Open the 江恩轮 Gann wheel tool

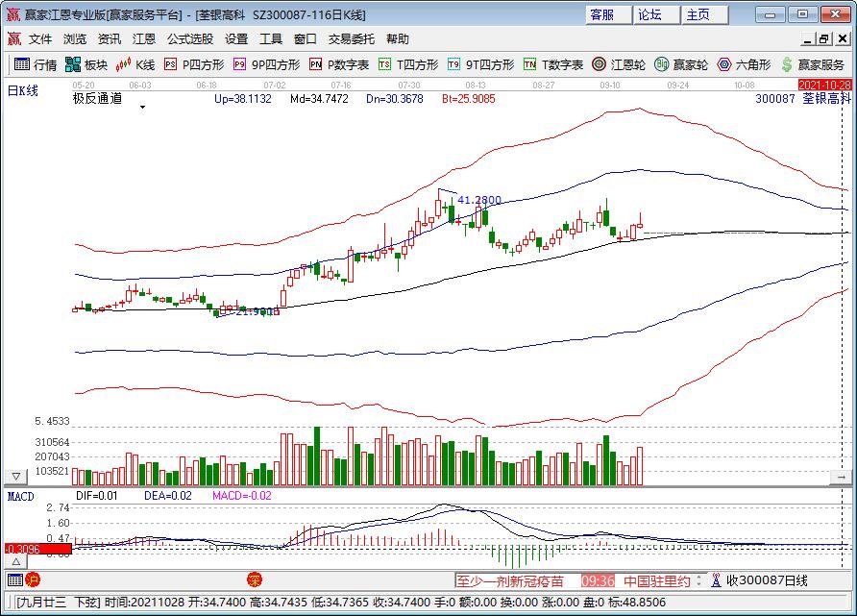[618, 64]
